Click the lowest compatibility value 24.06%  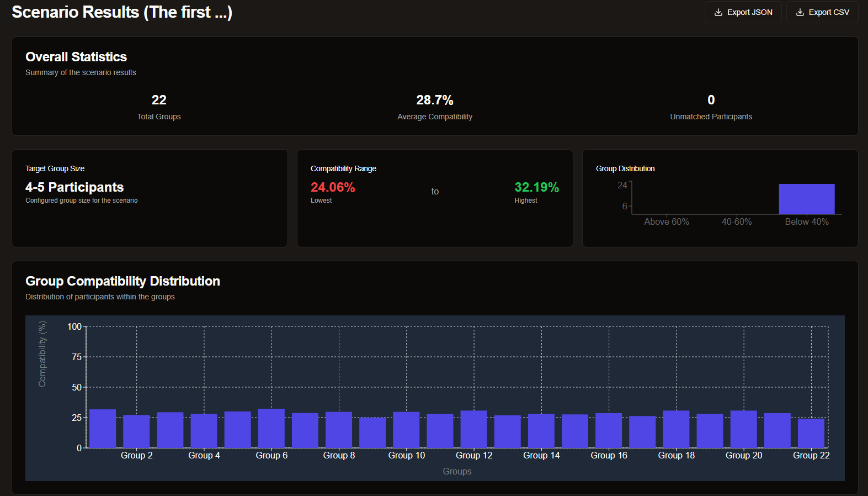[x=333, y=187]
